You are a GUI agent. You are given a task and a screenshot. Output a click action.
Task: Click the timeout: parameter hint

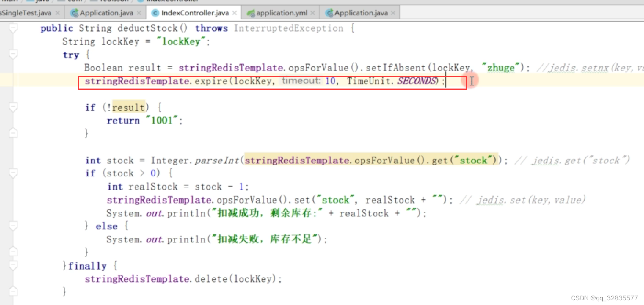tap(301, 81)
